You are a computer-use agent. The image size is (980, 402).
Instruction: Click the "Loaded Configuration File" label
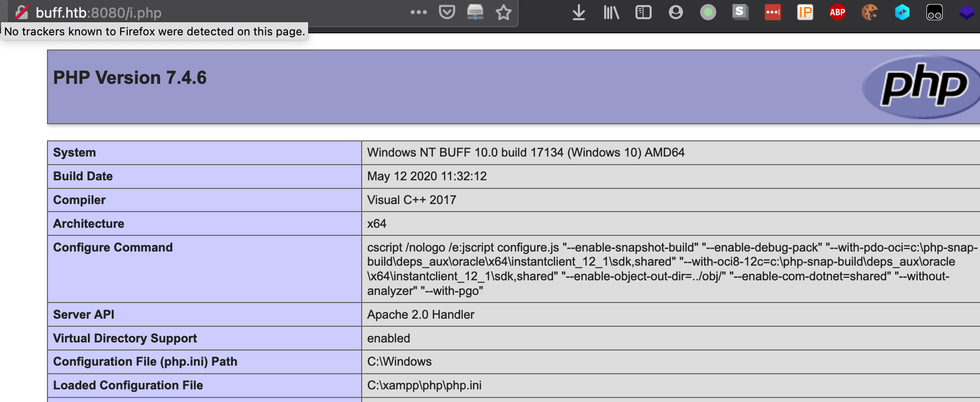tap(128, 385)
